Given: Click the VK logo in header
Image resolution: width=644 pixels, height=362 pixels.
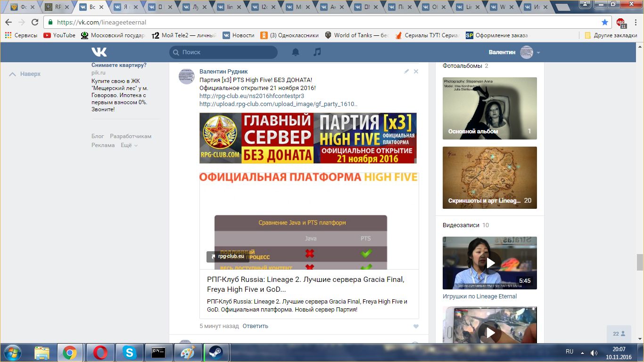Looking at the screenshot, I should (99, 52).
